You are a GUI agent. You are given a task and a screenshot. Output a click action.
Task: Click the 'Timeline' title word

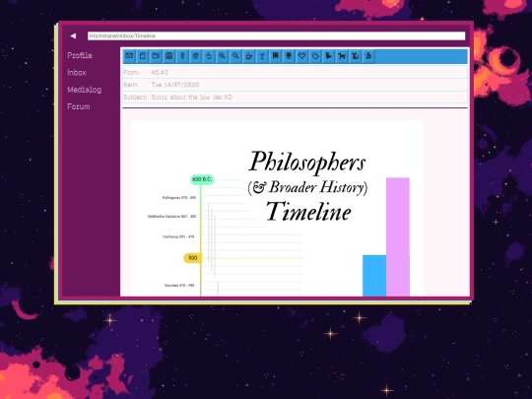coord(308,212)
